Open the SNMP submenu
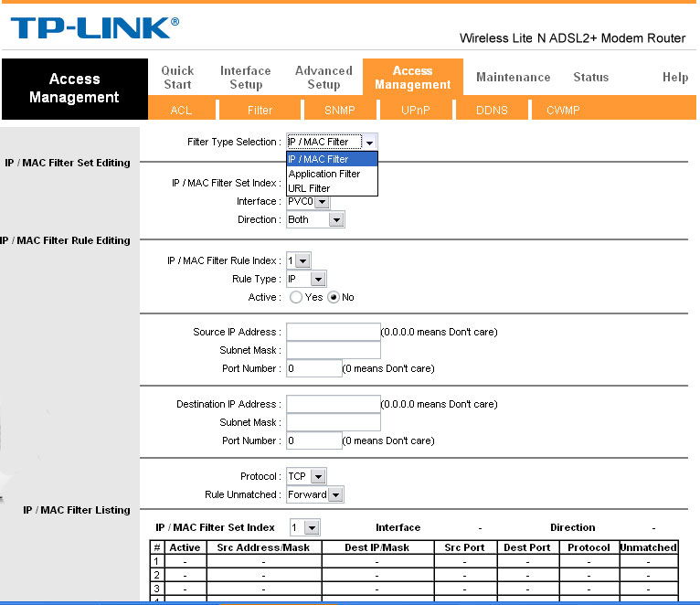This screenshot has width=700, height=605. [340, 110]
